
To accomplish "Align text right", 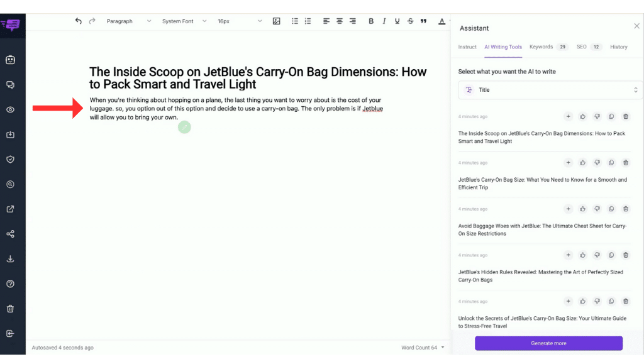I will point(352,21).
